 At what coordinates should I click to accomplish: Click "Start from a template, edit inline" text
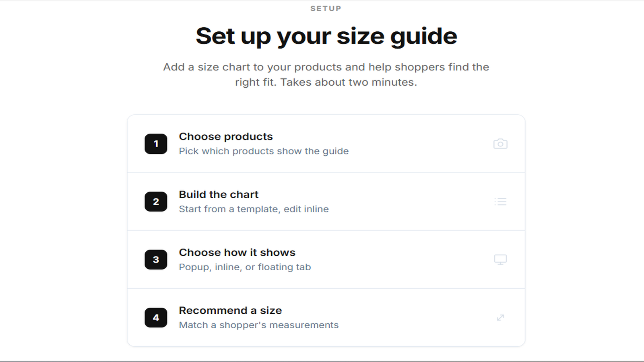(254, 209)
